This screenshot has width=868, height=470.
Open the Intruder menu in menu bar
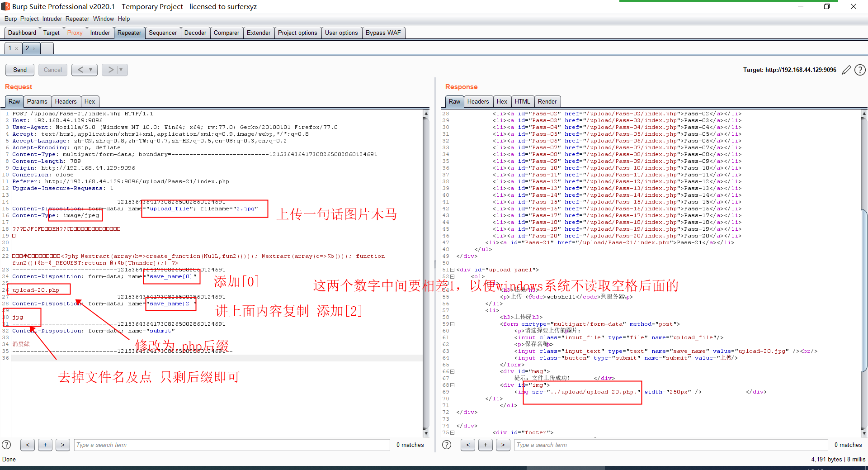[x=52, y=19]
